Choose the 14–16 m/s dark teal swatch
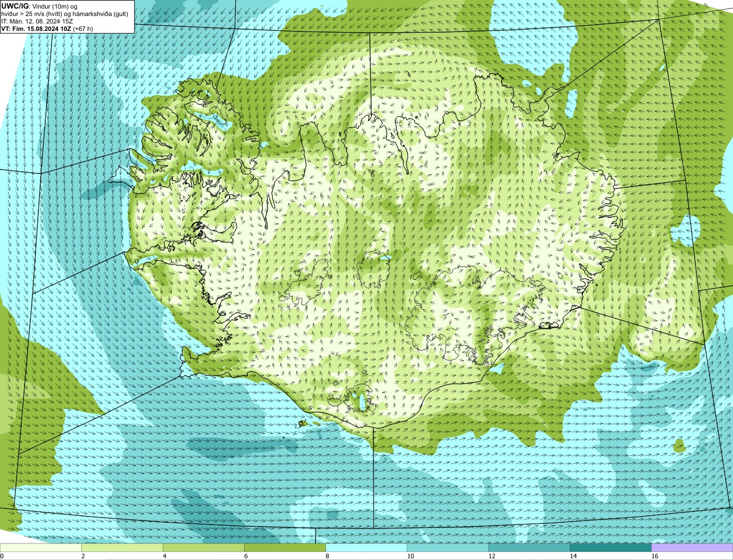This screenshot has width=733, height=560. click(x=611, y=548)
